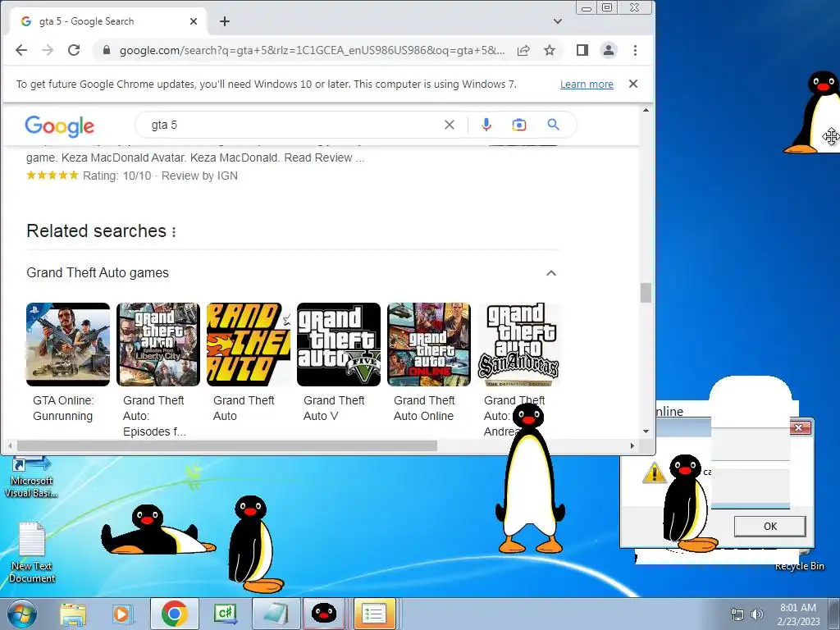840x630 pixels.
Task: Open File Explorer from the taskbar
Action: pyautogui.click(x=73, y=614)
